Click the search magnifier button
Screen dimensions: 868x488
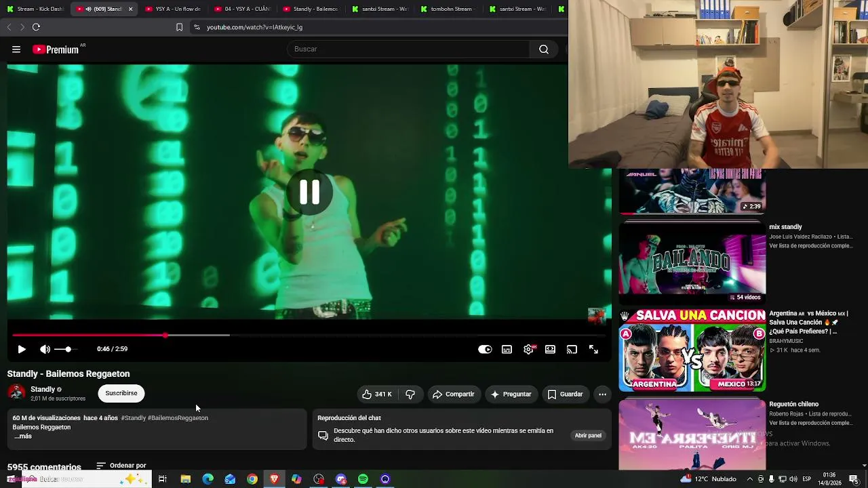pos(544,49)
